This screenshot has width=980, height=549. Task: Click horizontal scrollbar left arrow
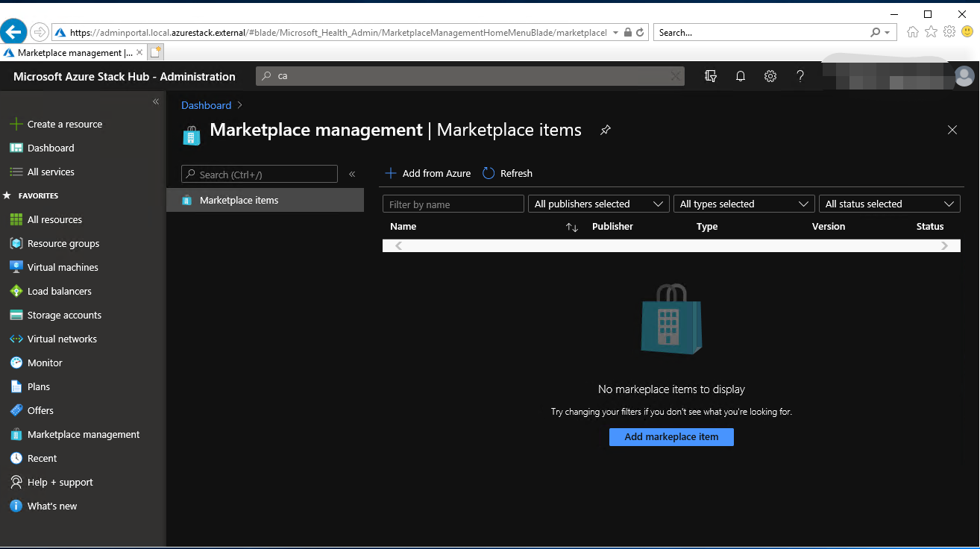pyautogui.click(x=398, y=245)
